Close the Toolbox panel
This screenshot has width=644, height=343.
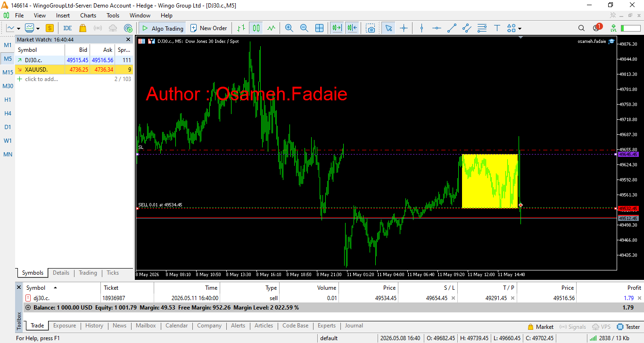pos(19,287)
